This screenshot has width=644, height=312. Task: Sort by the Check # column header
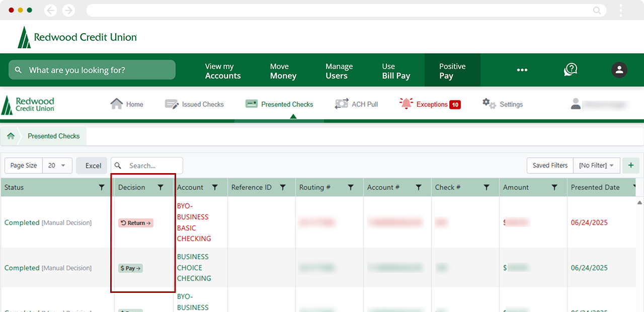coord(448,187)
